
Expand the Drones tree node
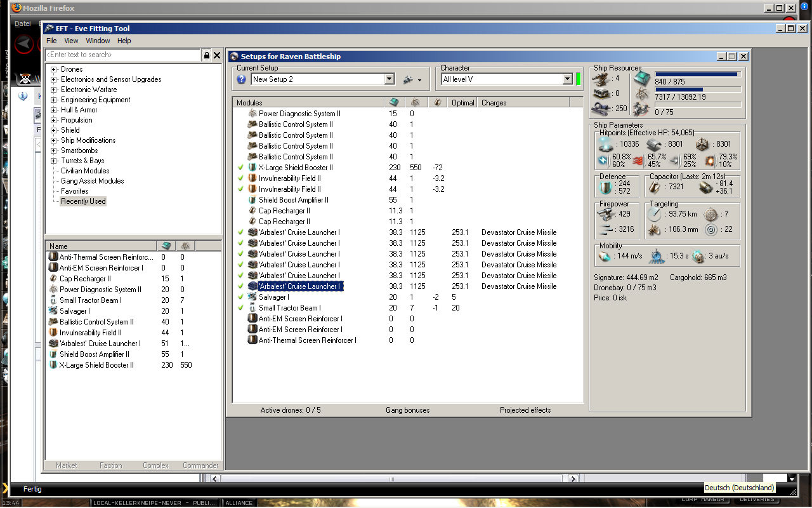(54, 70)
